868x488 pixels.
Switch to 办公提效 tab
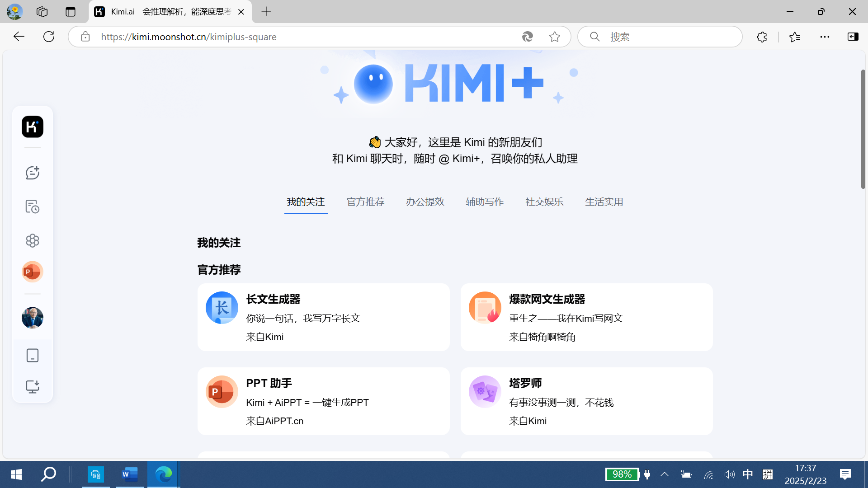(x=425, y=202)
